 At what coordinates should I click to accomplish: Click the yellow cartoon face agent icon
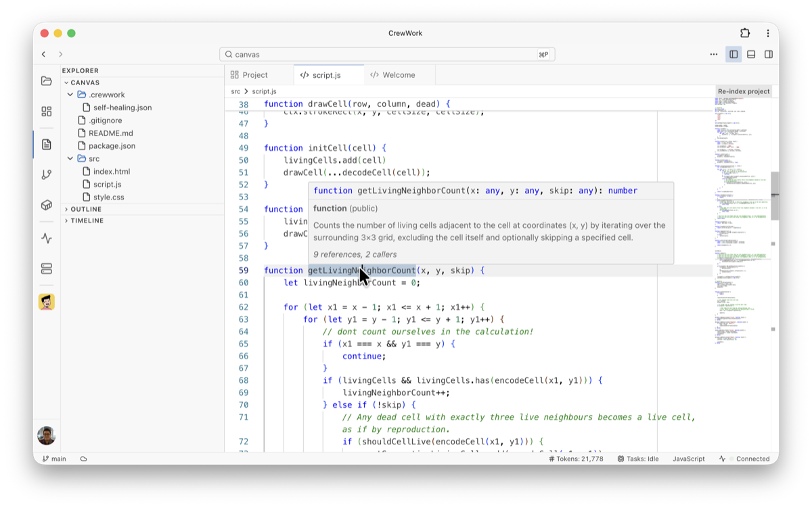[x=46, y=302]
